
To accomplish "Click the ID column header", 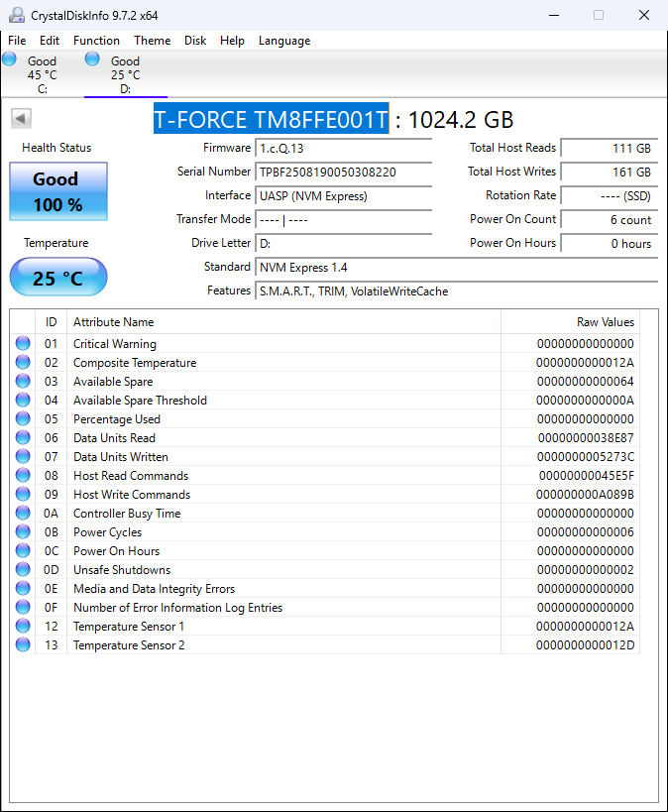I will [x=51, y=322].
